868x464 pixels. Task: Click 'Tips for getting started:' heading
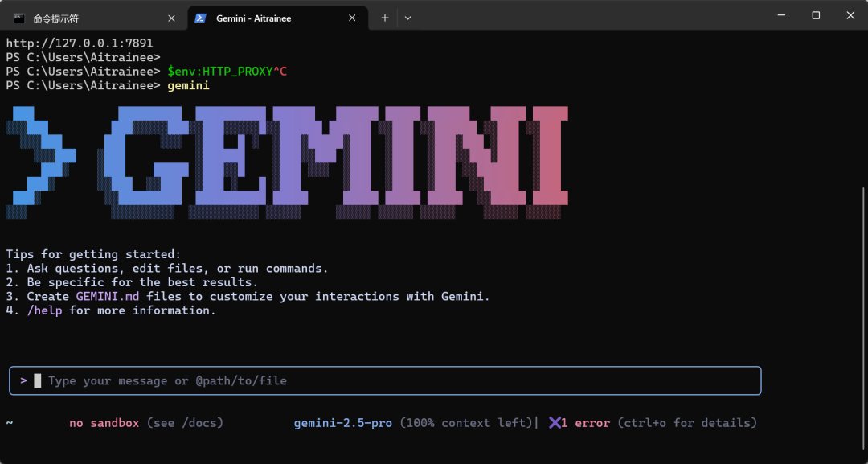click(93, 254)
